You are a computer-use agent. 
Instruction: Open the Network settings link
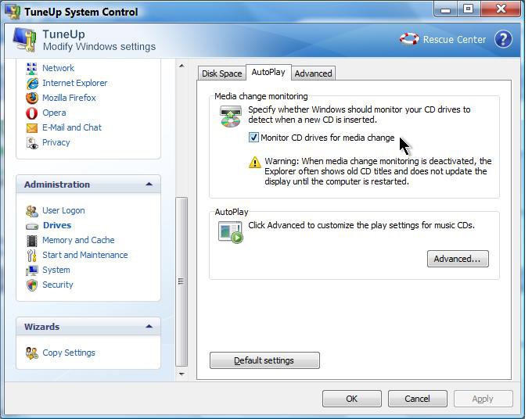pyautogui.click(x=58, y=68)
